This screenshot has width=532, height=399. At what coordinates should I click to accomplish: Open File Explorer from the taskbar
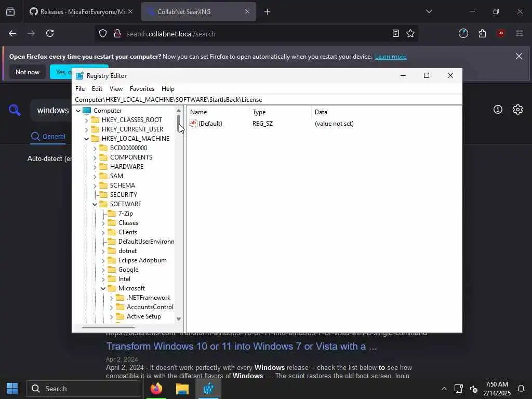pos(182,389)
